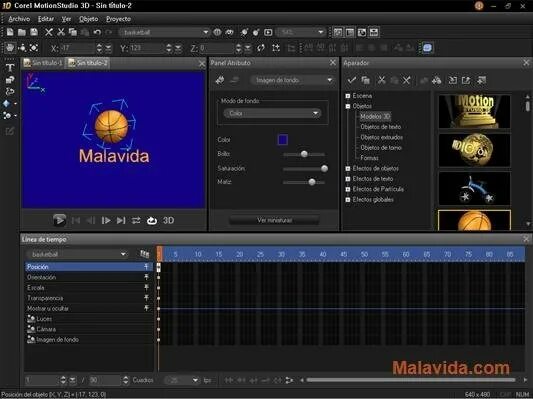
Task: Click the Ver miniaturas button
Action: (x=274, y=220)
